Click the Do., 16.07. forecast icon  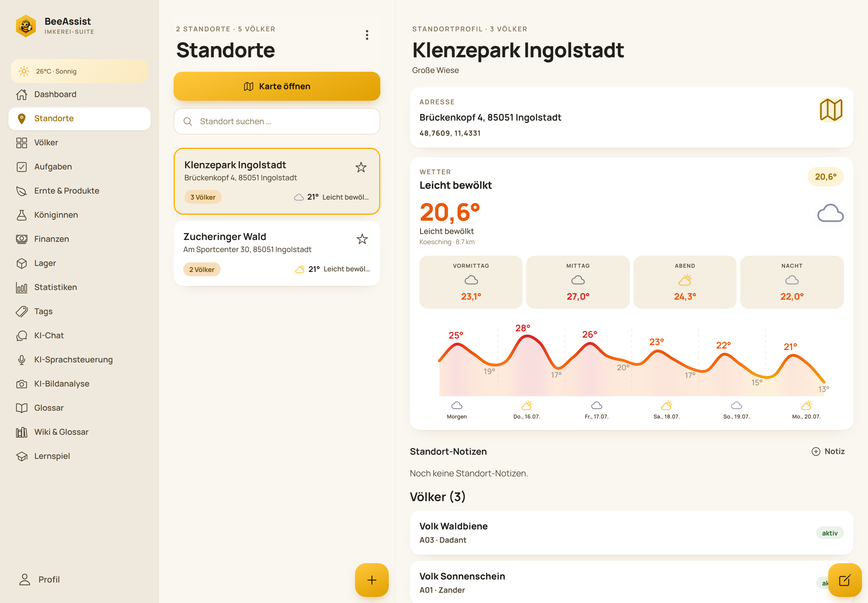pos(527,406)
